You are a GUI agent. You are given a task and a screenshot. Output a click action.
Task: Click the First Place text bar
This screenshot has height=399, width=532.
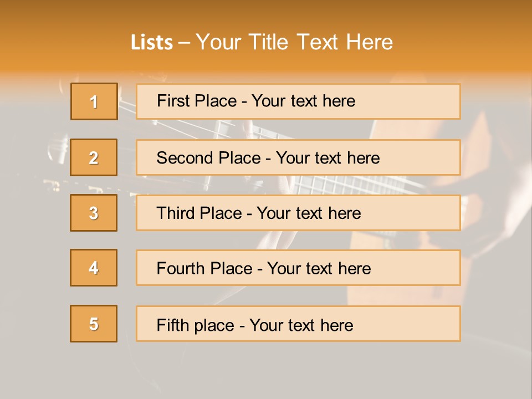click(298, 101)
